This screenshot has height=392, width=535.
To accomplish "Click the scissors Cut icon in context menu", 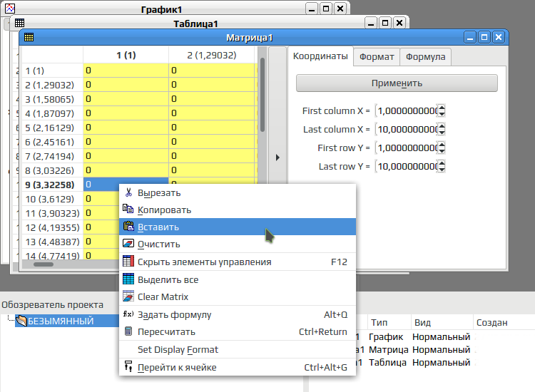I will pyautogui.click(x=128, y=192).
